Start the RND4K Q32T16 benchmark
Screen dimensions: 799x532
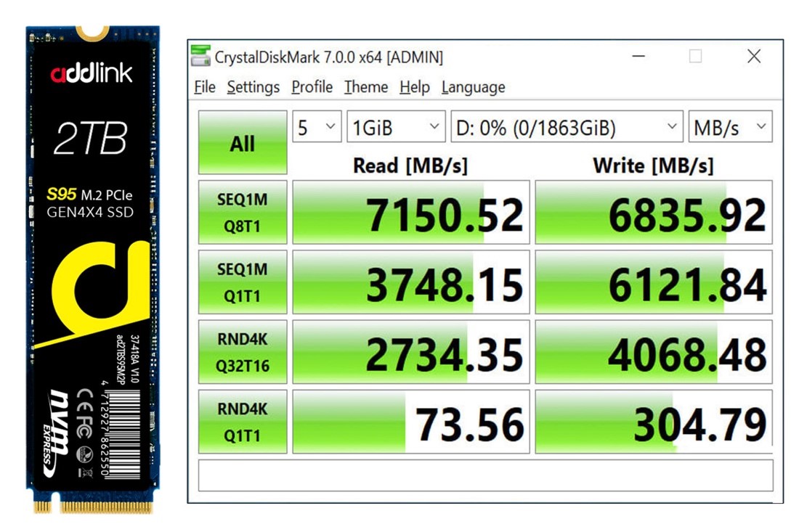tap(243, 353)
